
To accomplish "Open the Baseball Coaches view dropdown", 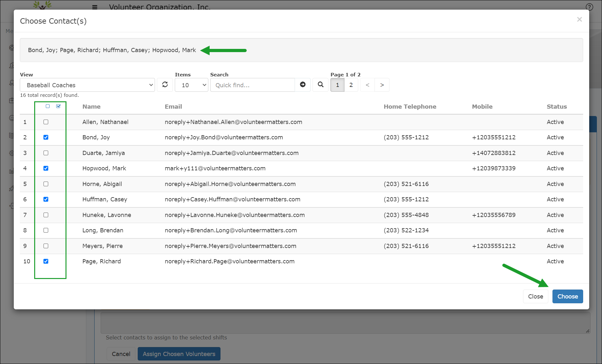I will tap(87, 85).
